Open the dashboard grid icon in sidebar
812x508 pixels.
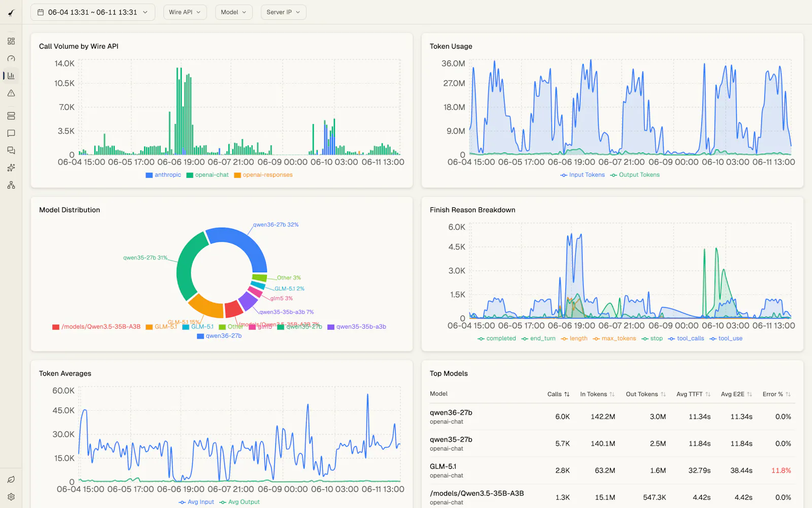click(11, 41)
